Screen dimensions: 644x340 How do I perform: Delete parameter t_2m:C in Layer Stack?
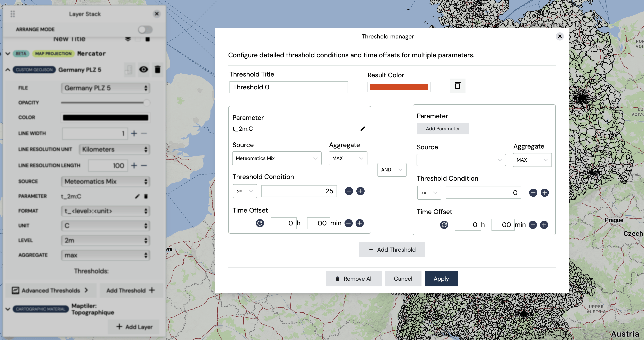(x=146, y=196)
